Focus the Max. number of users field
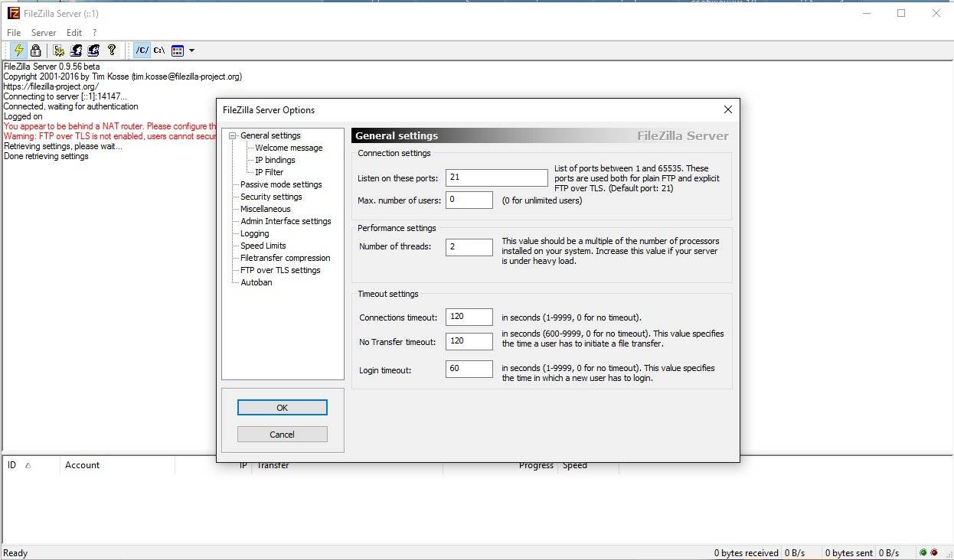 469,200
